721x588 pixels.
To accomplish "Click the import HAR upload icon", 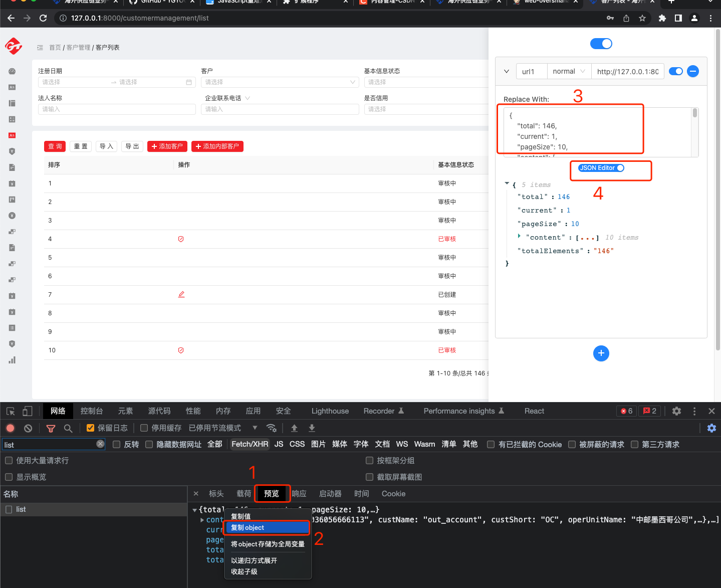I will [294, 428].
